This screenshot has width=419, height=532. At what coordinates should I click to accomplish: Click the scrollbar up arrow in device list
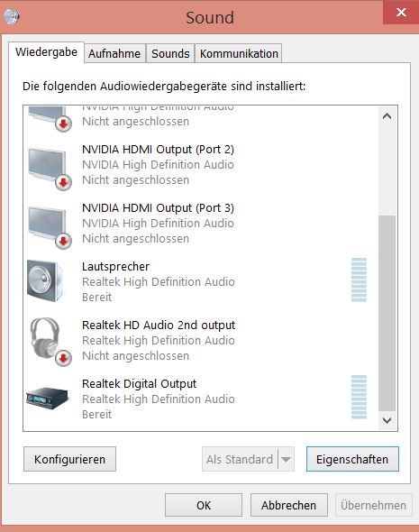(387, 116)
